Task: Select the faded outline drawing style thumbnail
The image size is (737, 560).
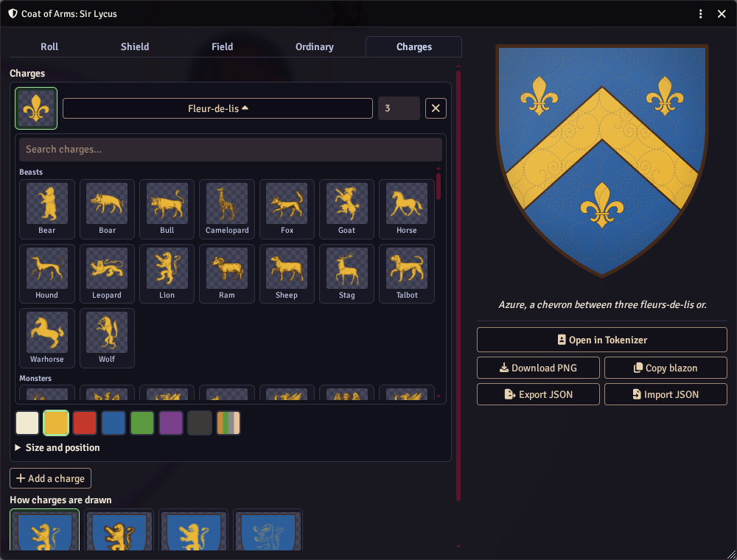Action: click(x=268, y=530)
